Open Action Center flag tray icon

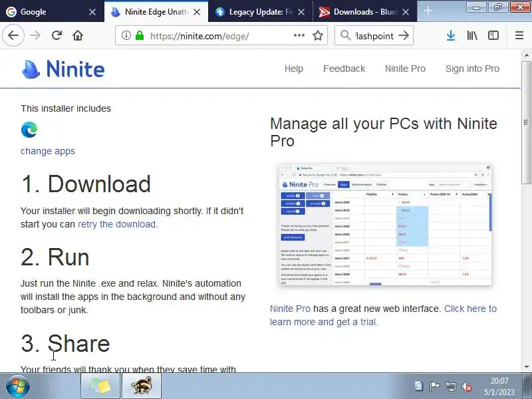click(434, 386)
